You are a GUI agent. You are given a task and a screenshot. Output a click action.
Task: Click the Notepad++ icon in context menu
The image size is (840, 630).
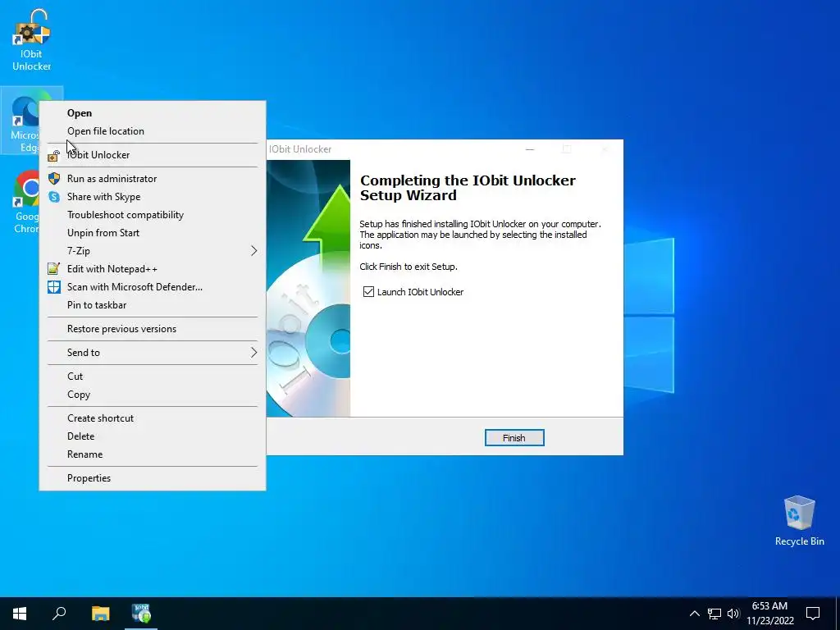coord(53,268)
